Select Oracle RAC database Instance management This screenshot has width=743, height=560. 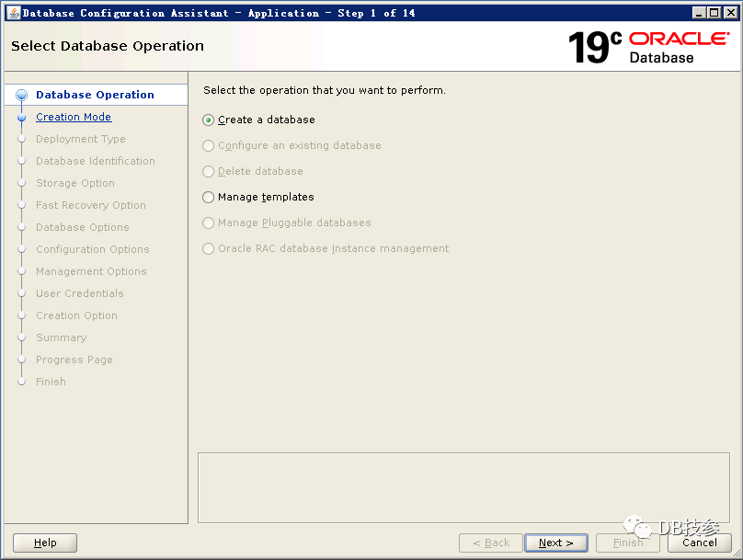pyautogui.click(x=209, y=249)
